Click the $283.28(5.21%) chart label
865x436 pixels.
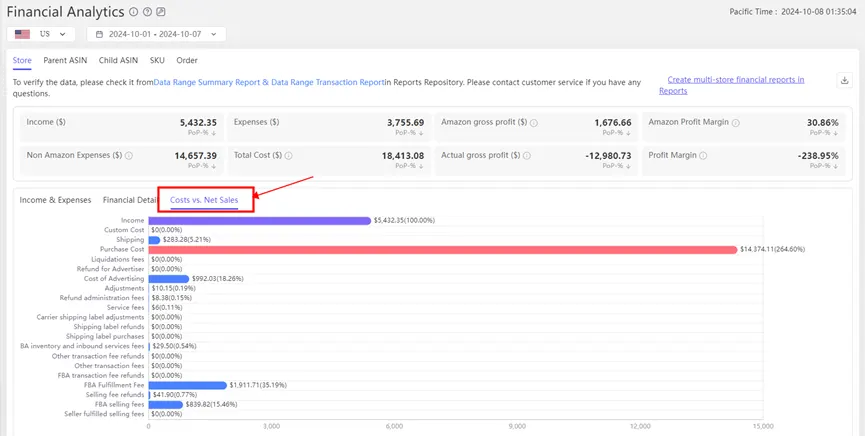186,240
